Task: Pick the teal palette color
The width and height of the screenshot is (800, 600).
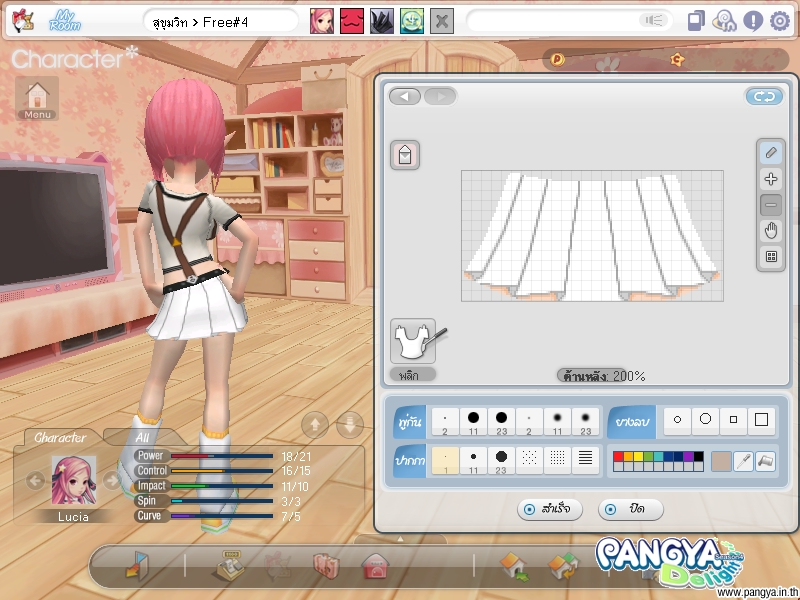Action: [x=658, y=457]
